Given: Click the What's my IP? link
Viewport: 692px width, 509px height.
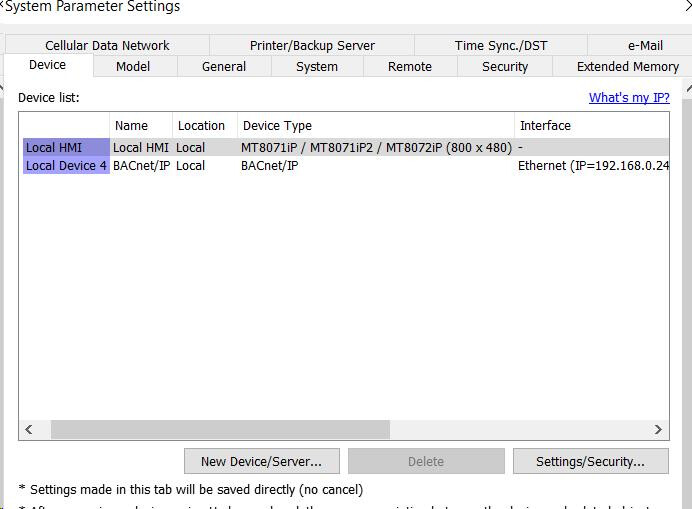Looking at the screenshot, I should point(629,98).
